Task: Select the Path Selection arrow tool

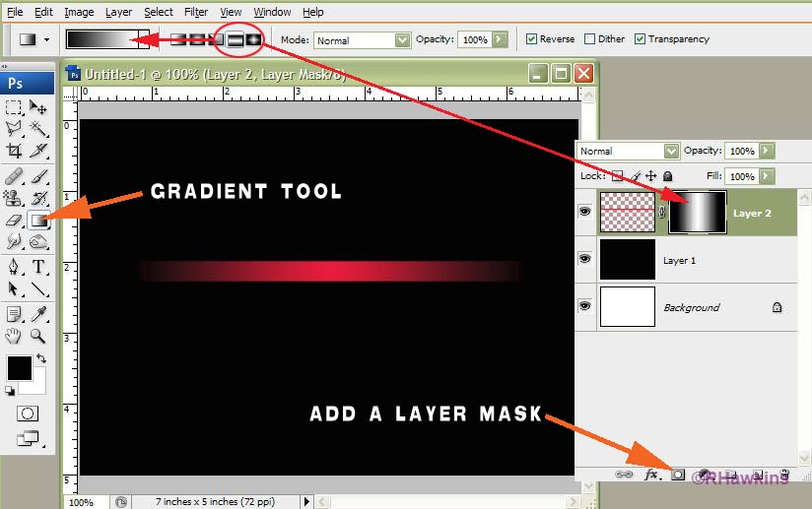Action: click(14, 288)
